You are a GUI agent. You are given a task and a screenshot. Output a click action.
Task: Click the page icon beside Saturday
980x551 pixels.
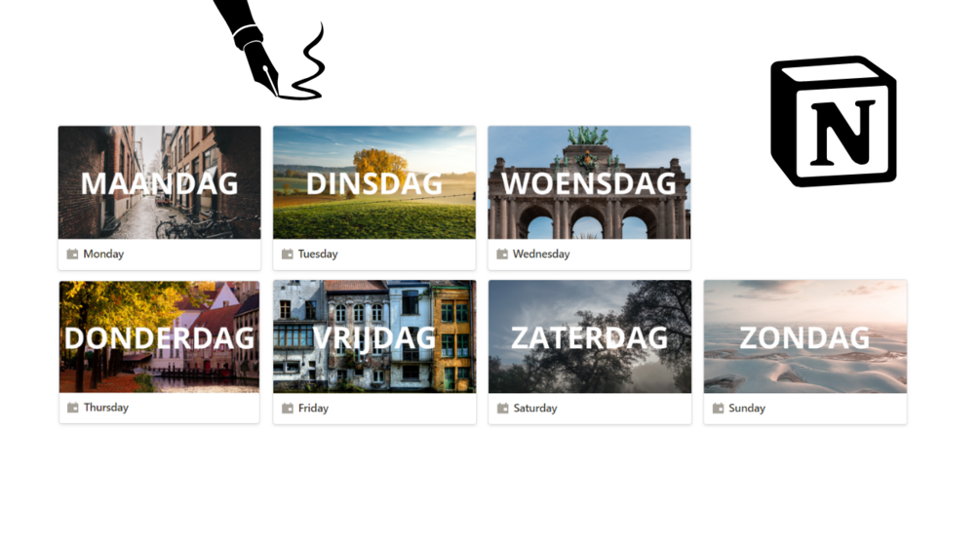[x=503, y=408]
